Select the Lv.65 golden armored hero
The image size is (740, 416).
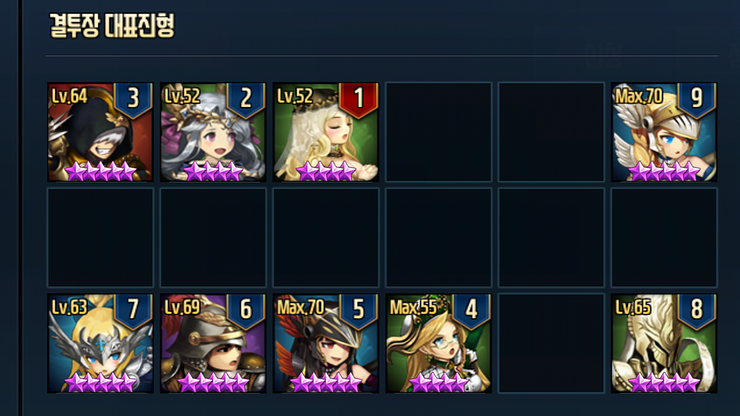coord(664,343)
